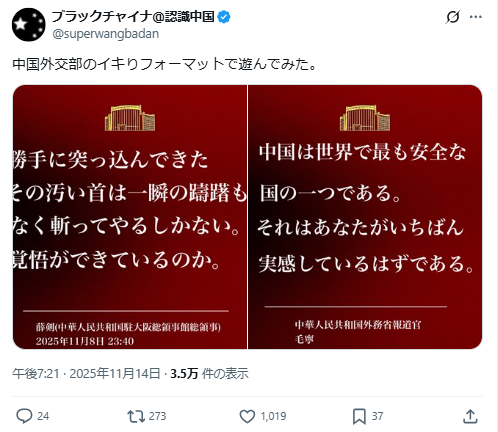
Task: Click the repost arrows icon
Action: coord(136,416)
